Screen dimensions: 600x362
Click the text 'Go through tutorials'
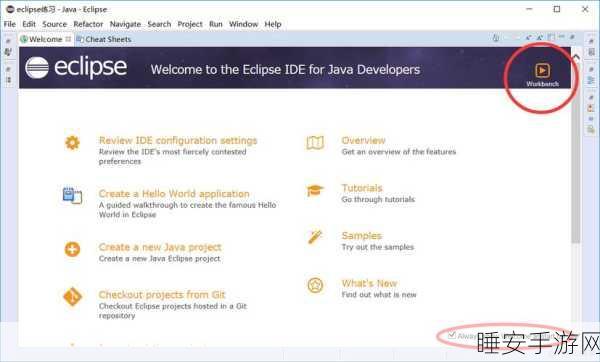pos(378,199)
